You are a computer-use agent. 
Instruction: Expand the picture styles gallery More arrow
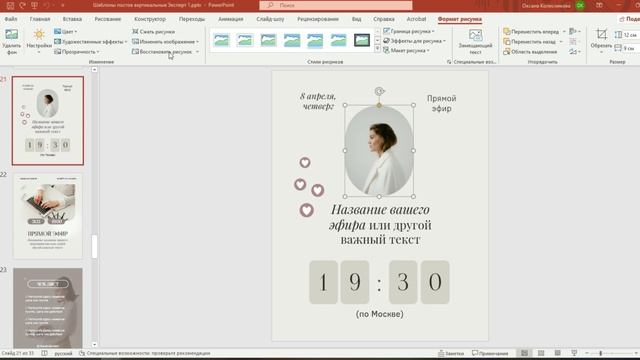(377, 49)
